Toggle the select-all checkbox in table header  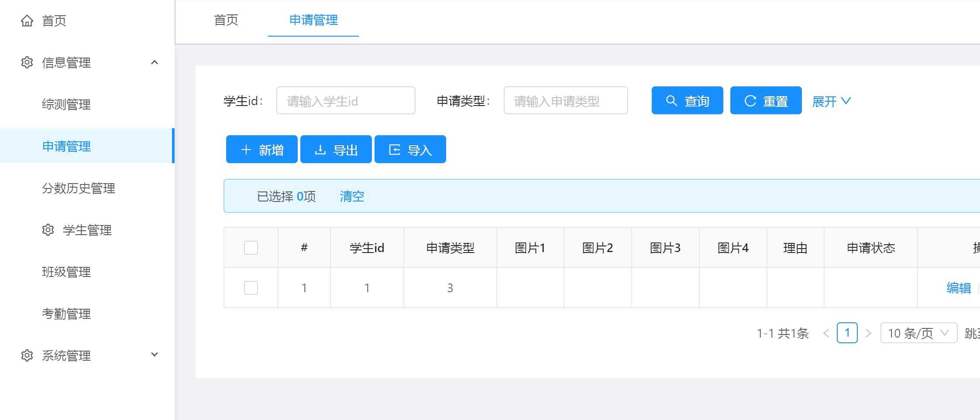(x=251, y=248)
